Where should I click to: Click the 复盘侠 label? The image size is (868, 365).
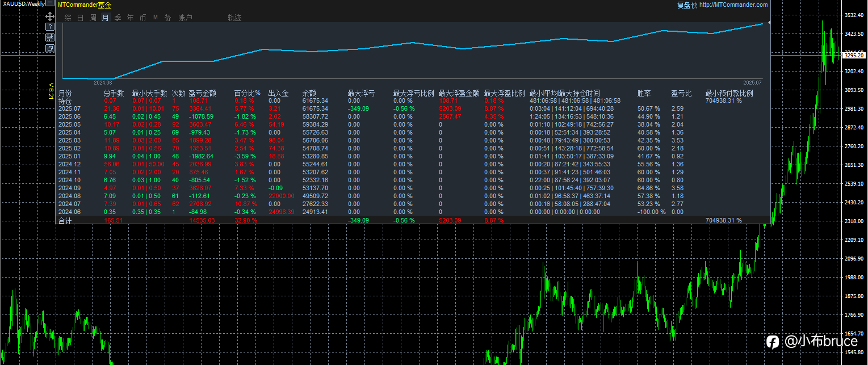pyautogui.click(x=687, y=5)
